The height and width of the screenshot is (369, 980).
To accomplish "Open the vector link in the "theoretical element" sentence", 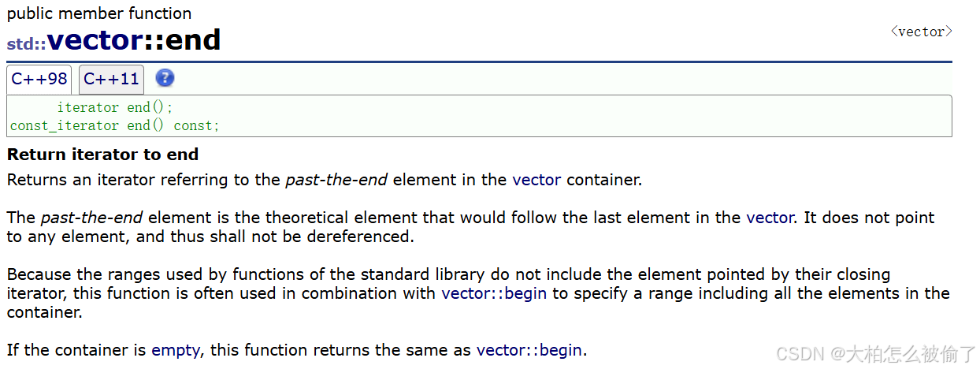I will [770, 218].
